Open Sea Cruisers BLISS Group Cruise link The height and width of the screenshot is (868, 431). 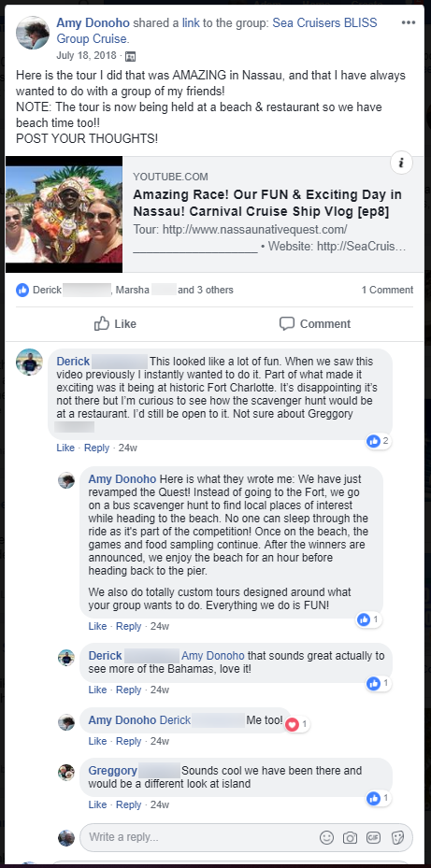point(217,31)
